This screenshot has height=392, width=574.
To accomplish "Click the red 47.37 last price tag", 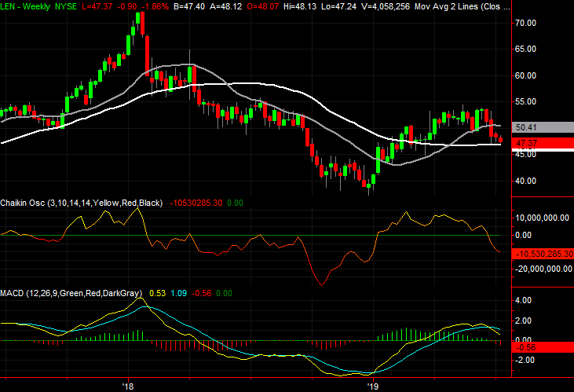I will (525, 144).
